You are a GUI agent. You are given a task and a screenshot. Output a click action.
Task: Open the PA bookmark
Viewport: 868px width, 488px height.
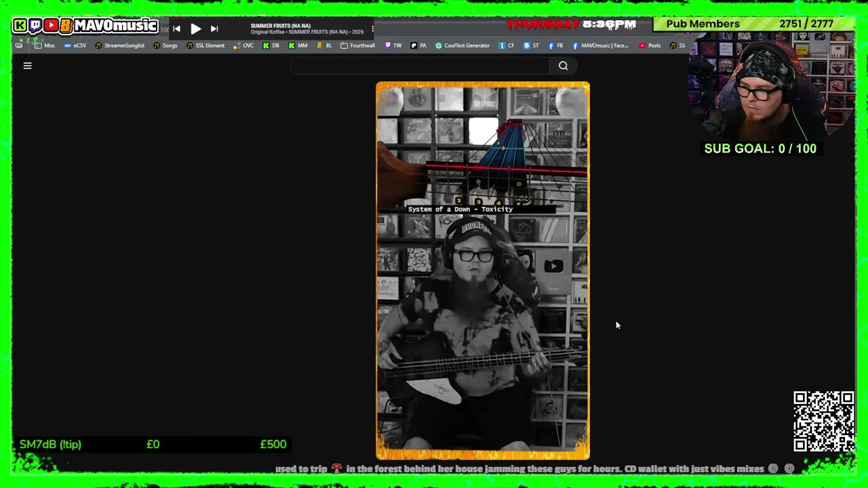pyautogui.click(x=418, y=45)
